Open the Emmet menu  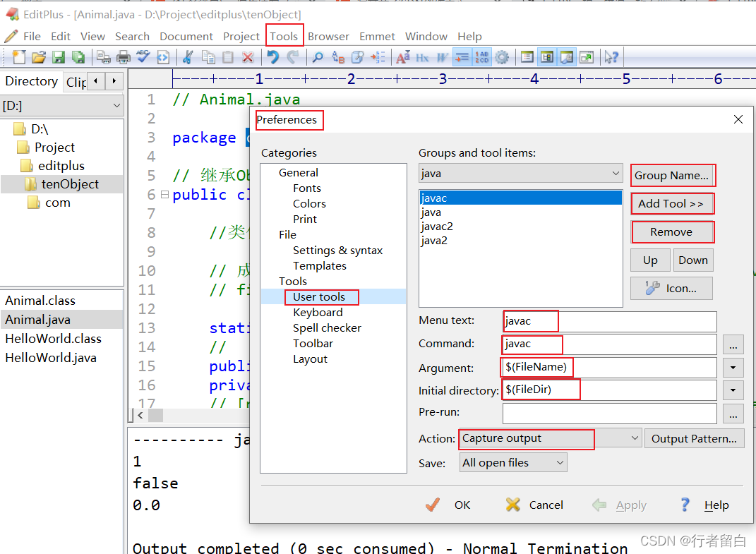pyautogui.click(x=377, y=37)
